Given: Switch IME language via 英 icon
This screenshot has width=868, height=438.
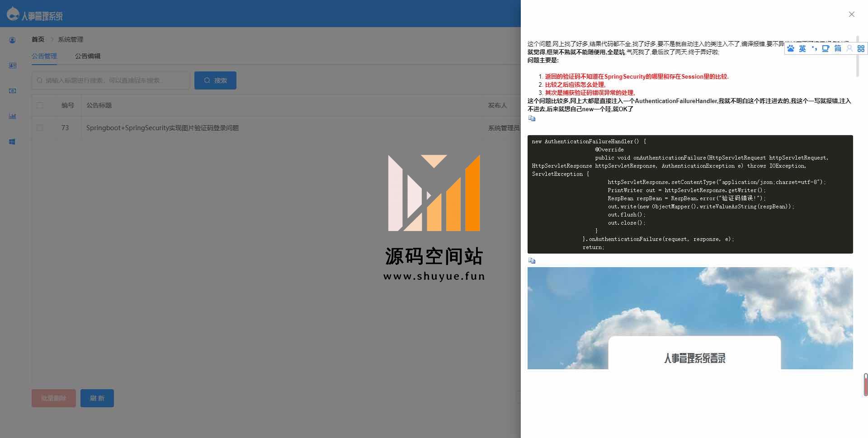Looking at the screenshot, I should pyautogui.click(x=802, y=48).
